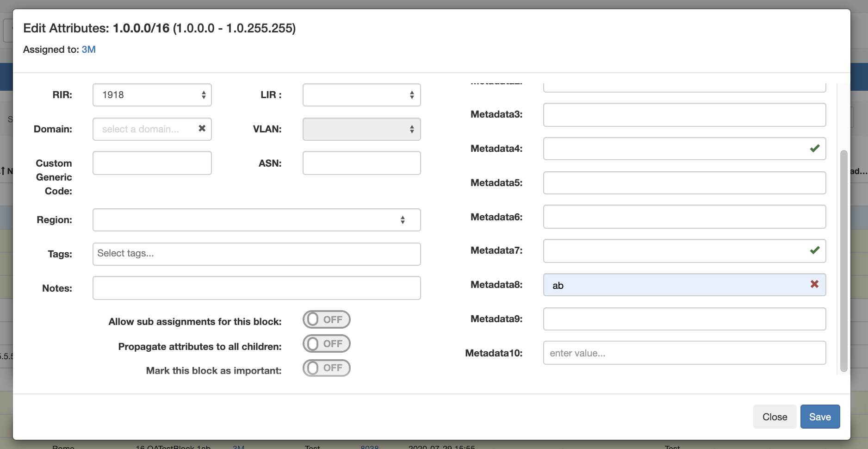The width and height of the screenshot is (868, 449).
Task: Clear the Domain selection with the X icon
Action: (202, 129)
